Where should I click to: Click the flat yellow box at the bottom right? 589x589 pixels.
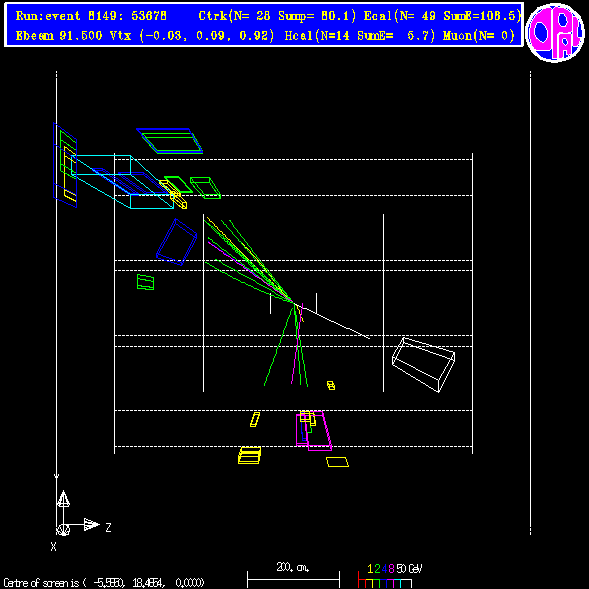point(337,462)
